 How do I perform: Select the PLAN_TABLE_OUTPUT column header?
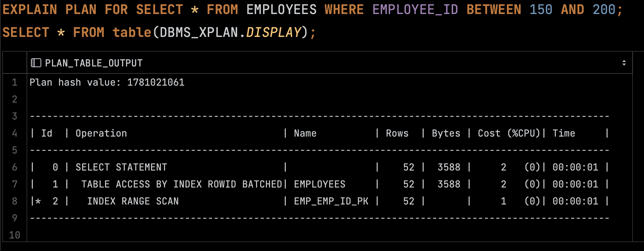pos(330,63)
